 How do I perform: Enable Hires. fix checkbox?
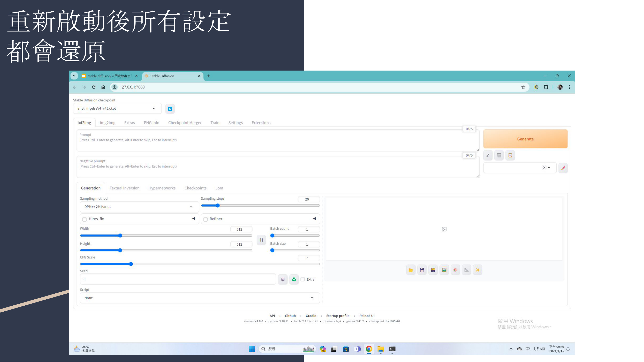85,219
